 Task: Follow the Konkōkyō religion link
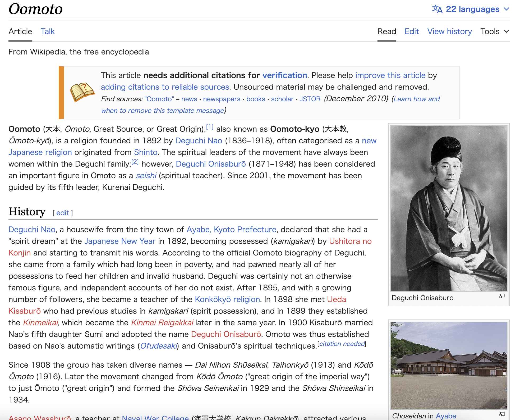coord(227,299)
